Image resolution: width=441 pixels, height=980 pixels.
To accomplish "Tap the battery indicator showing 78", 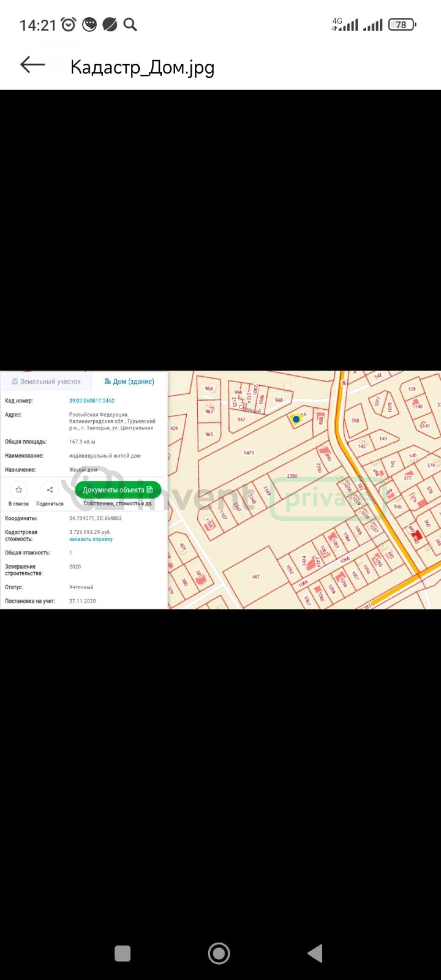I will coord(401,25).
